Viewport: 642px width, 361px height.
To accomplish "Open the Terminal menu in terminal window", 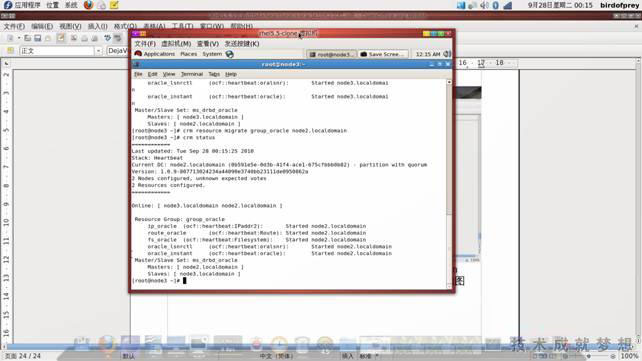I will 192,74.
